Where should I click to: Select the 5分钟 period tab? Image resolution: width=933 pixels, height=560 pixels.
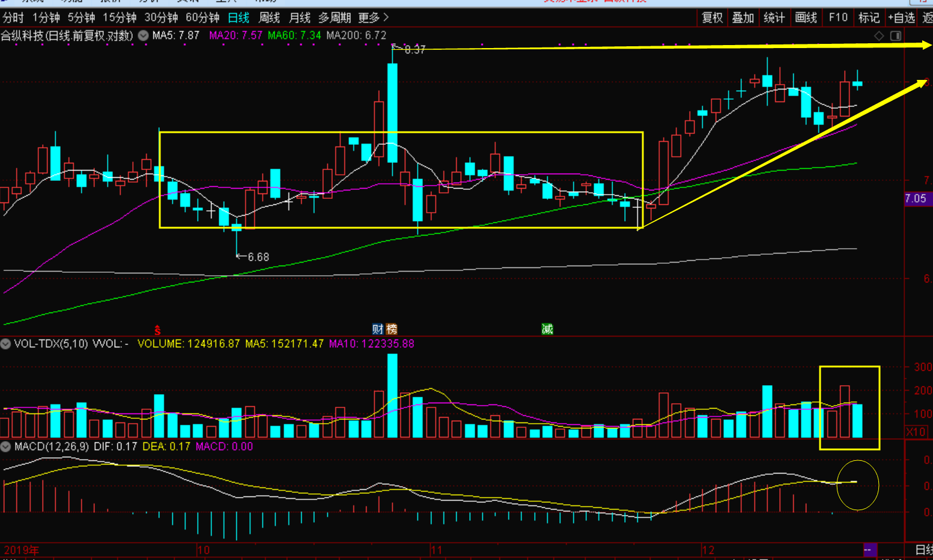coord(81,18)
